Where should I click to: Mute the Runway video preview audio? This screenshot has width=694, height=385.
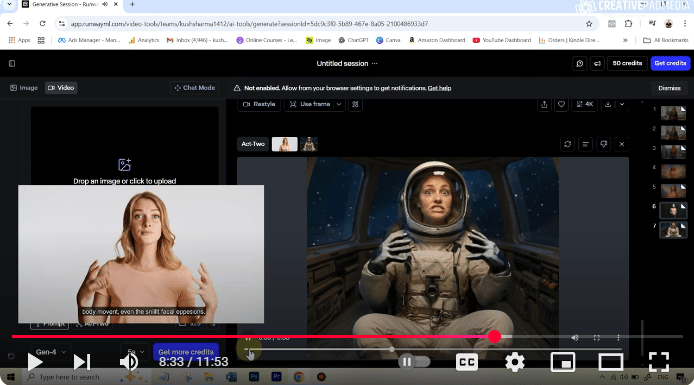pos(574,338)
